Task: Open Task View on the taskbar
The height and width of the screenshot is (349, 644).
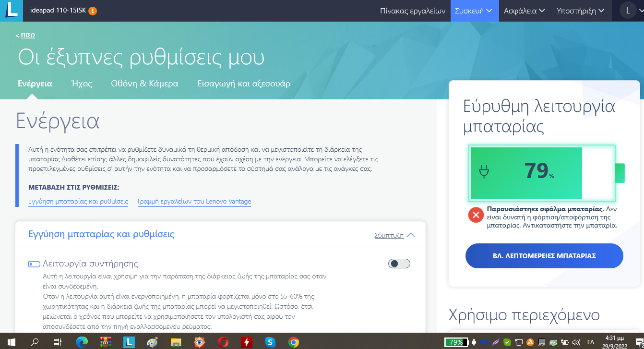Action: [57, 342]
